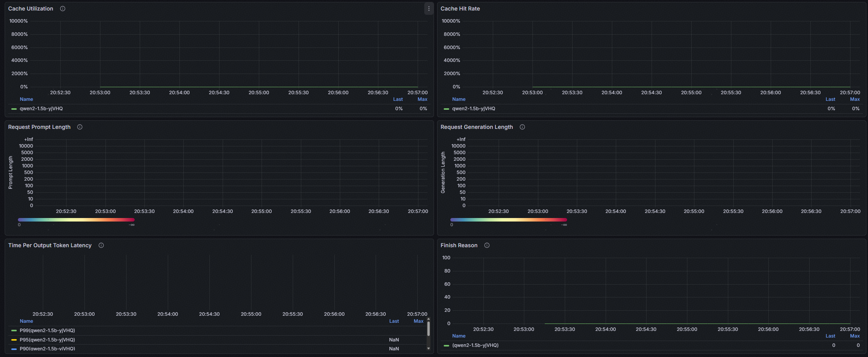Toggle qwen2-1.5b-yjVHQ series in Cache Utilization legend
Image resolution: width=868 pixels, height=357 pixels.
pyautogui.click(x=41, y=109)
